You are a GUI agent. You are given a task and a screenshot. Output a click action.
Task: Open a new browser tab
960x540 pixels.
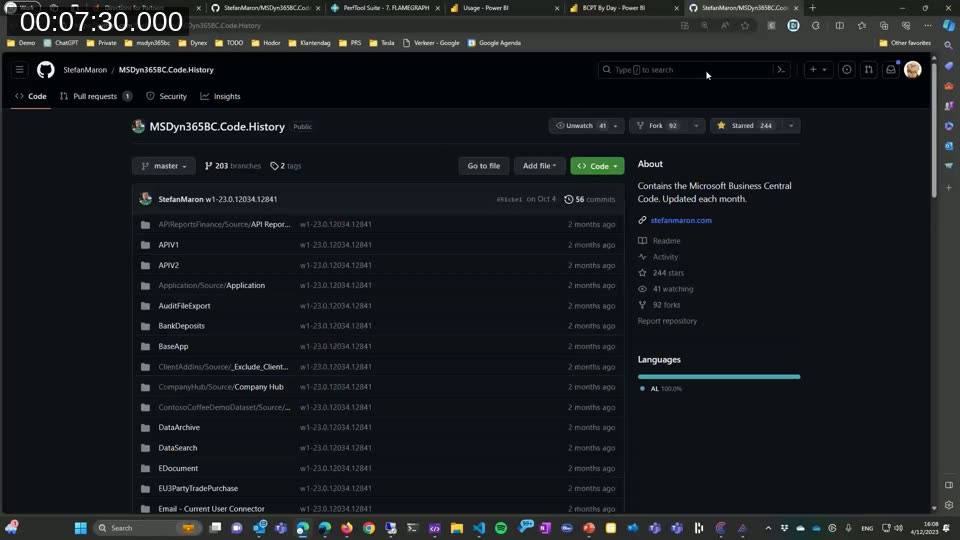(x=812, y=8)
